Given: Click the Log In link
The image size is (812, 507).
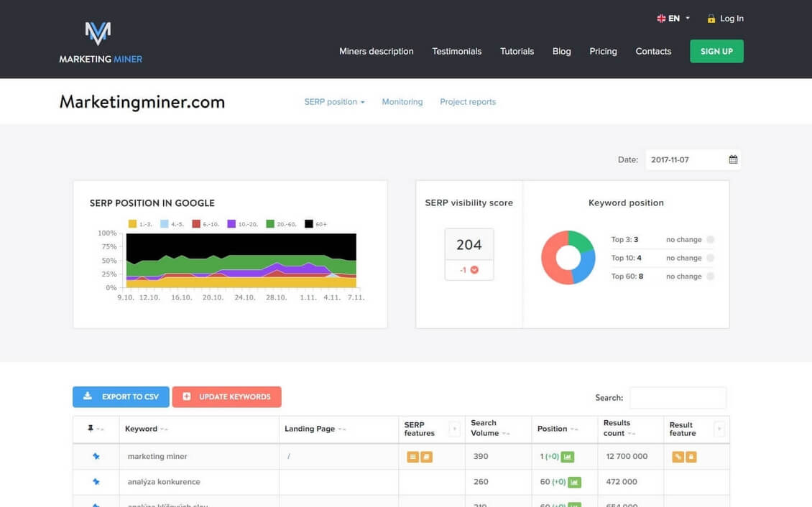Looking at the screenshot, I should (732, 19).
